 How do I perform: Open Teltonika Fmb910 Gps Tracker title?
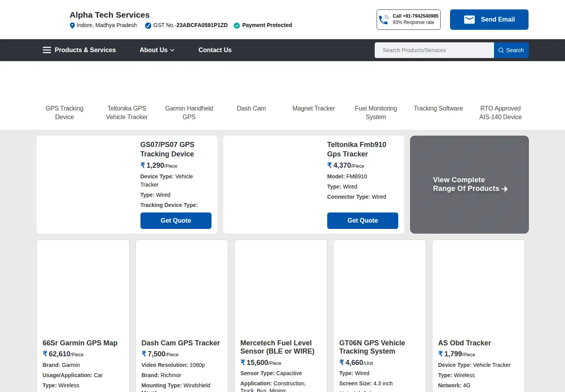pyautogui.click(x=357, y=149)
